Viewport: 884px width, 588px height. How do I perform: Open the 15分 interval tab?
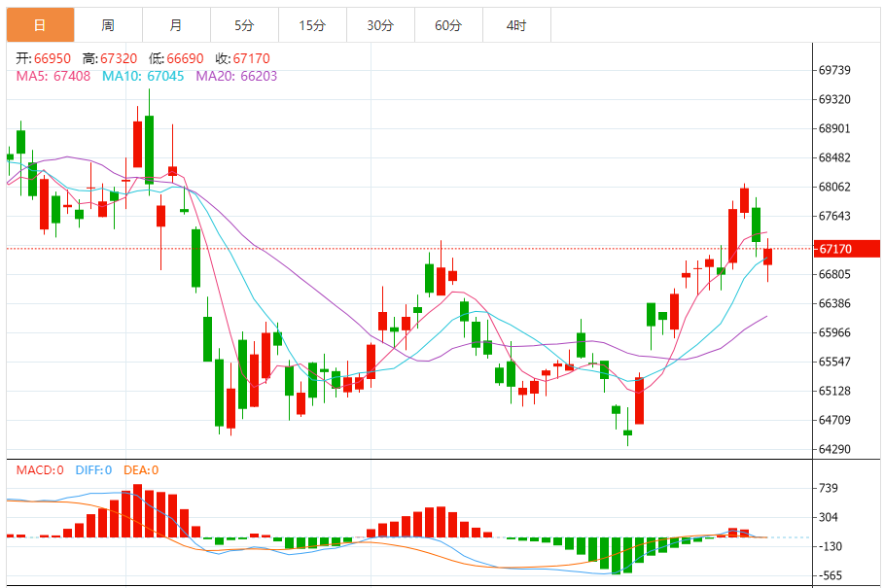click(x=312, y=25)
